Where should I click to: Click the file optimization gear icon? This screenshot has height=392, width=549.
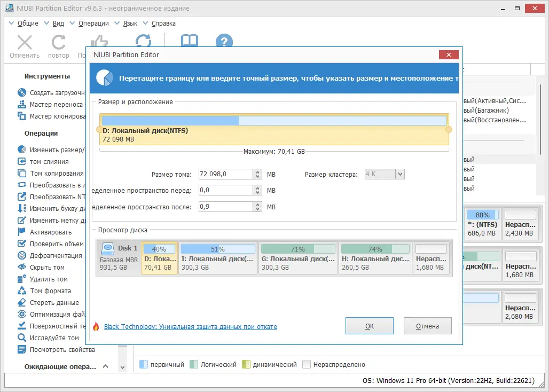(x=22, y=315)
